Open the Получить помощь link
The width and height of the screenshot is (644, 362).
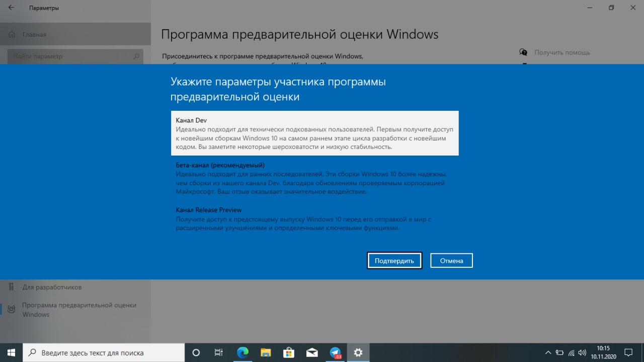(x=562, y=52)
